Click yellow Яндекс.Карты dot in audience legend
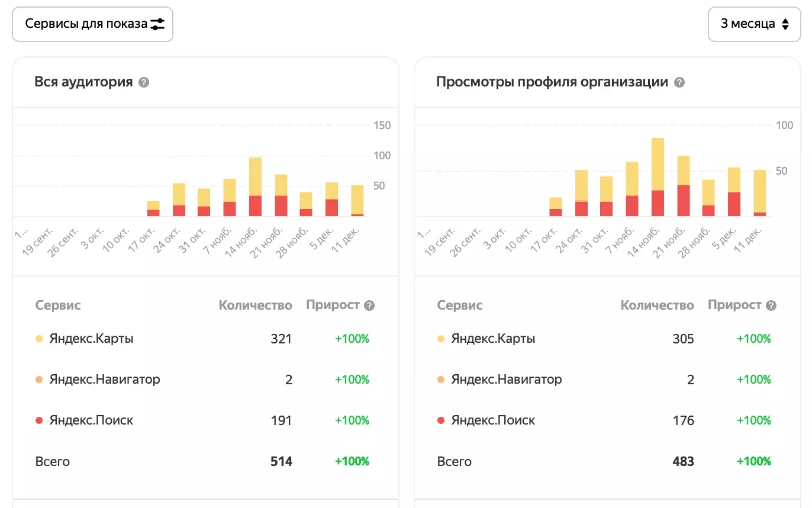The image size is (812, 508). (39, 339)
